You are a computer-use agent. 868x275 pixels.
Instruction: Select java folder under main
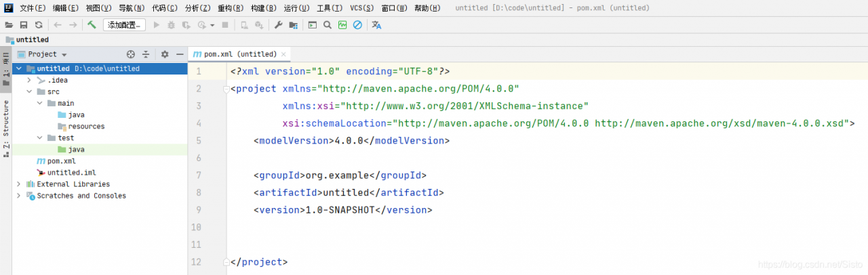pyautogui.click(x=71, y=114)
